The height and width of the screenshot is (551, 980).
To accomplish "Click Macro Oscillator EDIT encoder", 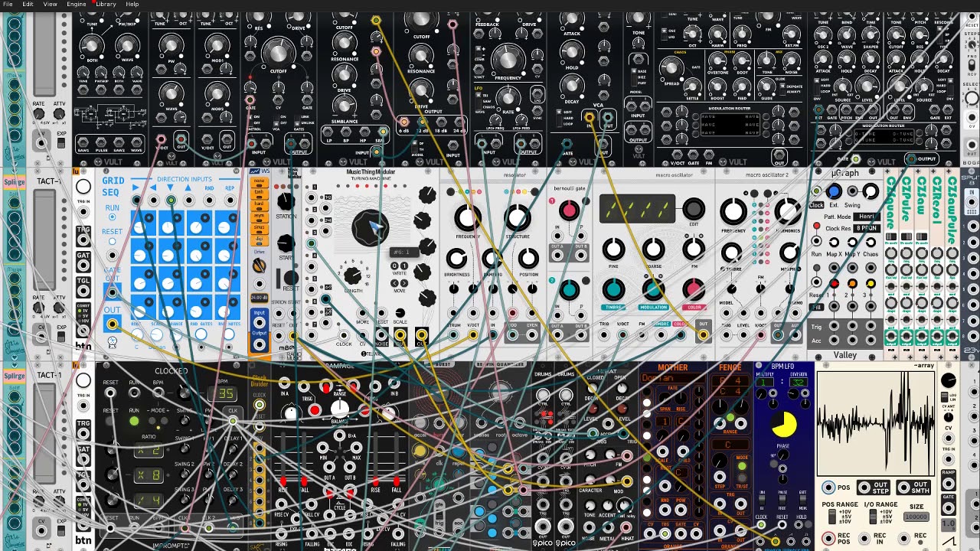I will pos(694,209).
